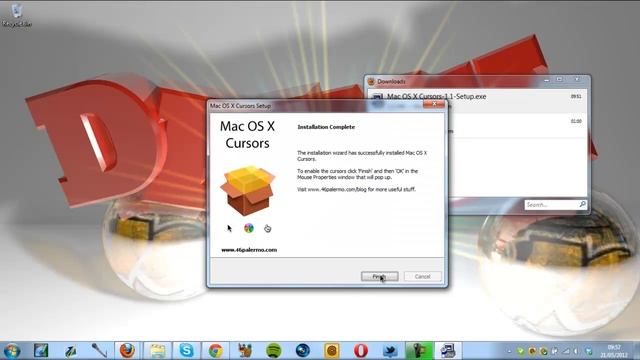
Task: Launch Opera browser from the taskbar
Action: point(360,351)
